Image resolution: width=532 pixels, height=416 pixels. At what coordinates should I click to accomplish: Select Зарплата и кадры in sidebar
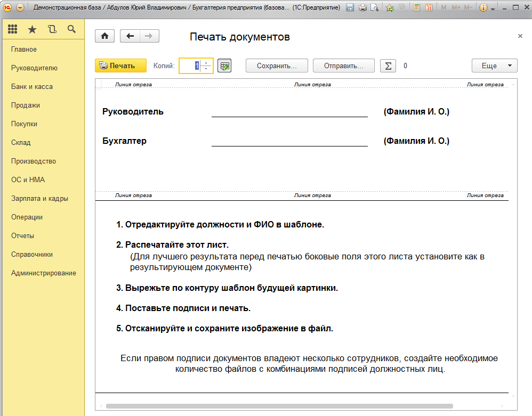(x=39, y=199)
